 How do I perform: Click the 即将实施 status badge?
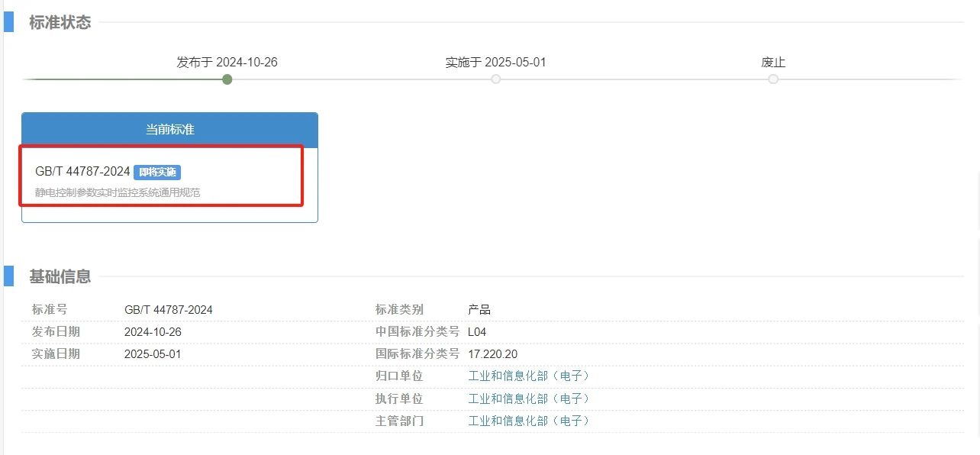[x=158, y=172]
